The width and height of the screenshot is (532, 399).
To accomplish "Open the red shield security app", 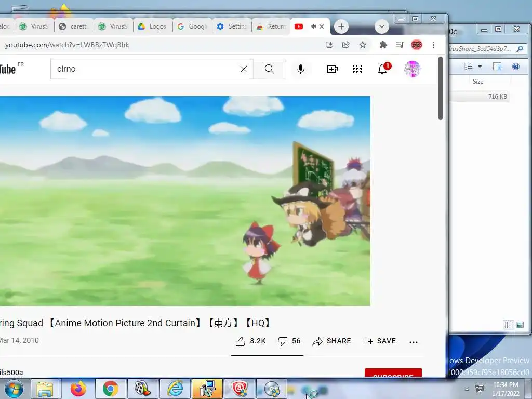I will tap(239, 389).
